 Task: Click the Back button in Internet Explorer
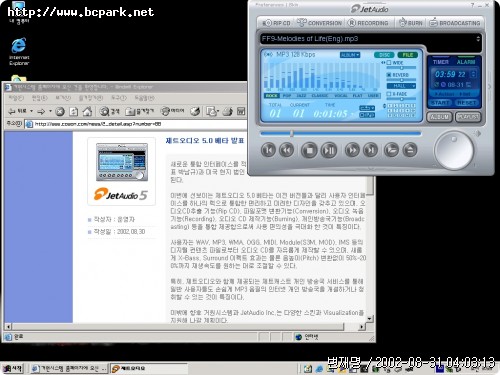18,111
